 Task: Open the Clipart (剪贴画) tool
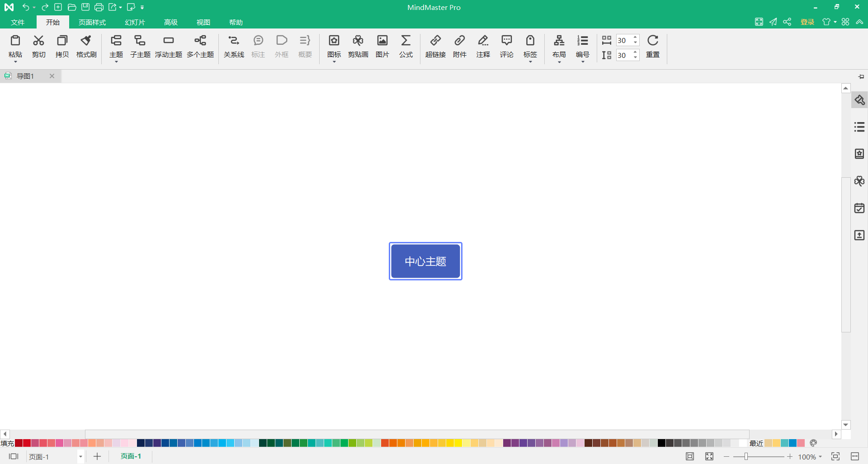358,46
